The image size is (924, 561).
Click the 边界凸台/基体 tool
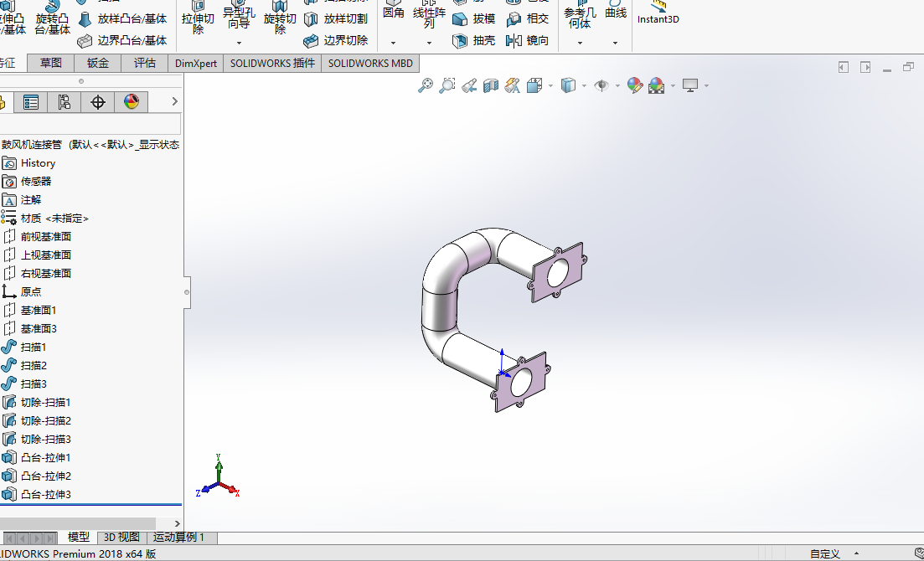pos(122,40)
